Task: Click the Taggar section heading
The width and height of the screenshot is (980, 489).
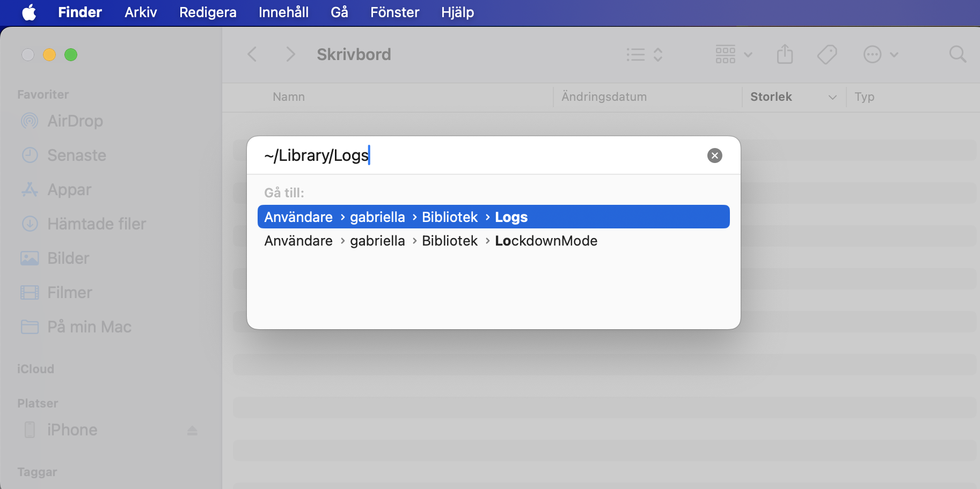Action: coord(37,472)
